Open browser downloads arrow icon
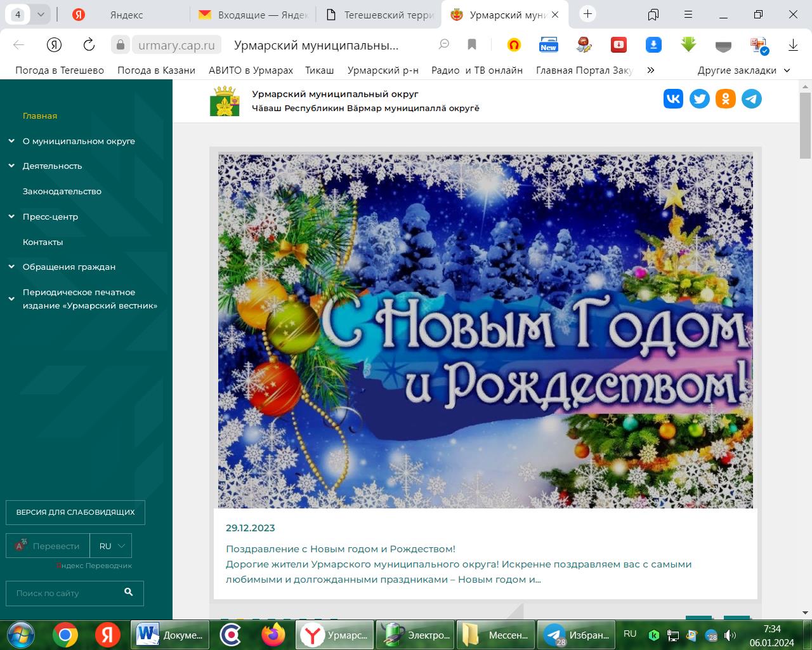812x650 pixels. 793,44
